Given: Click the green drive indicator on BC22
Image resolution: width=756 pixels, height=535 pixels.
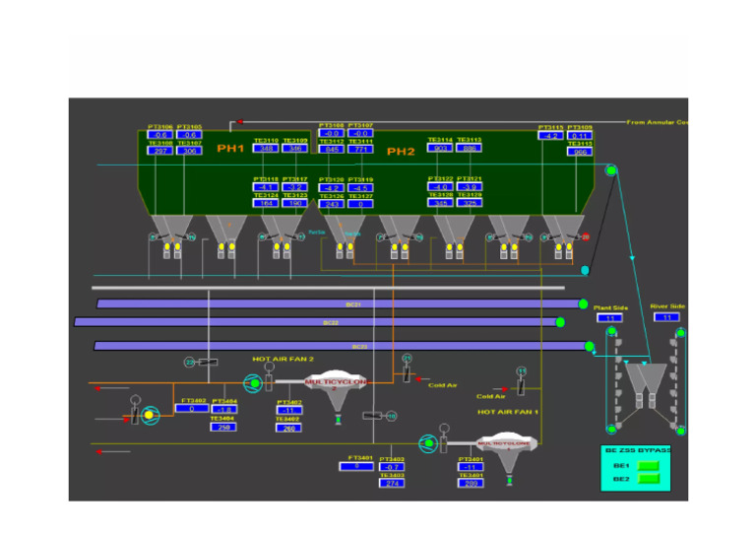Looking at the screenshot, I should (x=560, y=322).
